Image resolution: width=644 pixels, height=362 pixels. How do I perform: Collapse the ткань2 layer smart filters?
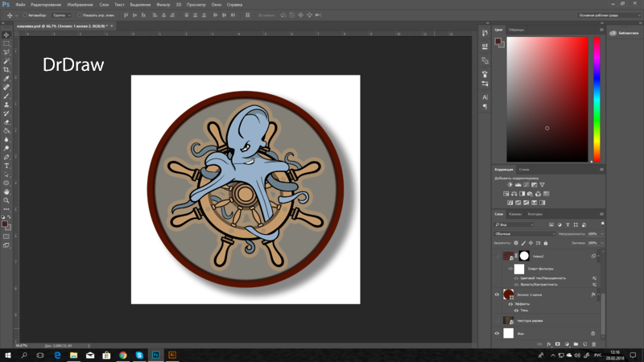pos(598,256)
